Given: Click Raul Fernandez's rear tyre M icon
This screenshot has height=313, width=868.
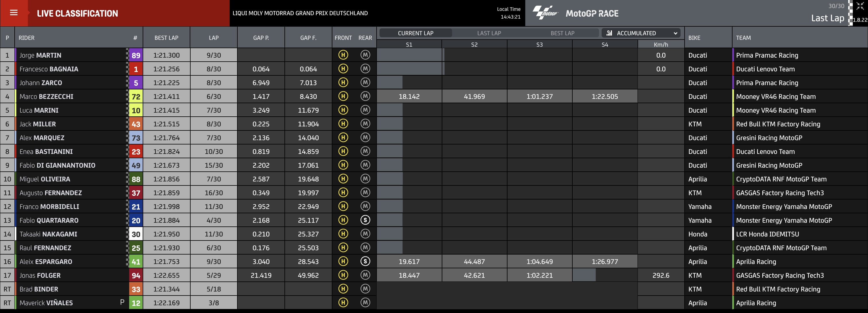Looking at the screenshot, I should [365, 247].
